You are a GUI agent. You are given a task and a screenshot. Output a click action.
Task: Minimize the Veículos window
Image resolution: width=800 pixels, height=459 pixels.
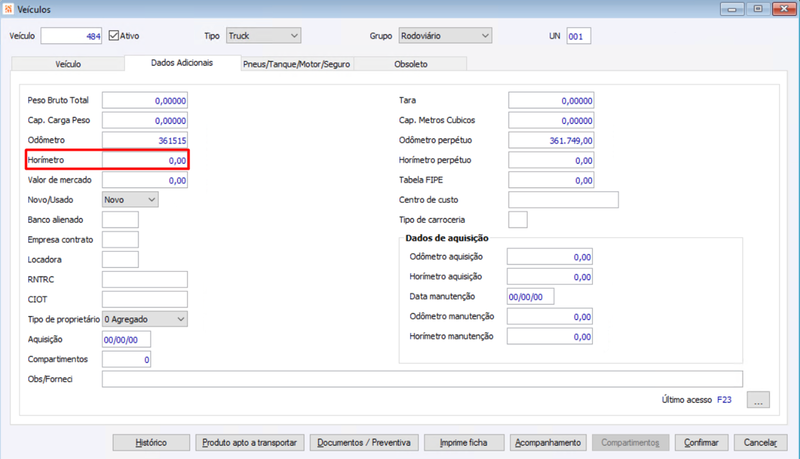pos(732,9)
